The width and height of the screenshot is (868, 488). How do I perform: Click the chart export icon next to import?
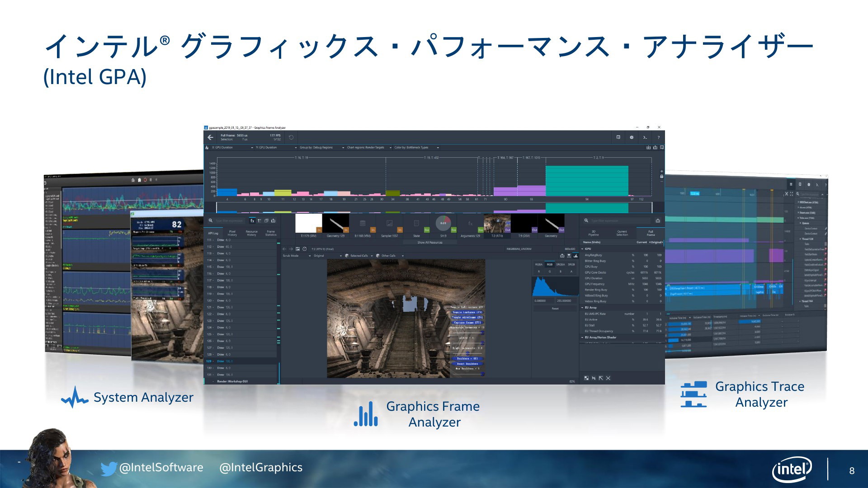655,147
